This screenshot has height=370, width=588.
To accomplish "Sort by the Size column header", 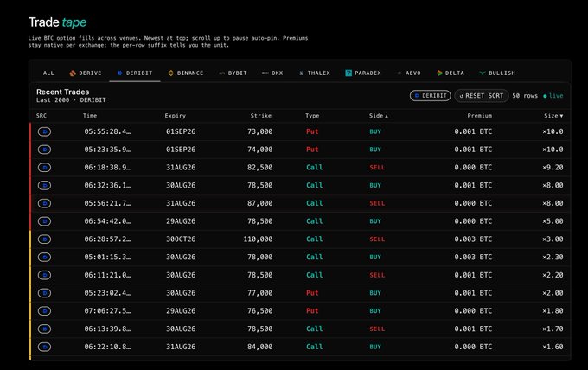I will (x=553, y=116).
